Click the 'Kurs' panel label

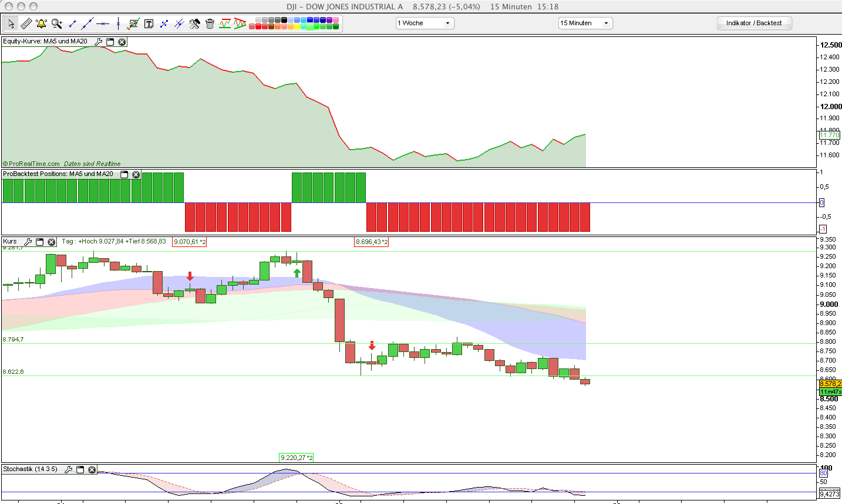(10, 242)
